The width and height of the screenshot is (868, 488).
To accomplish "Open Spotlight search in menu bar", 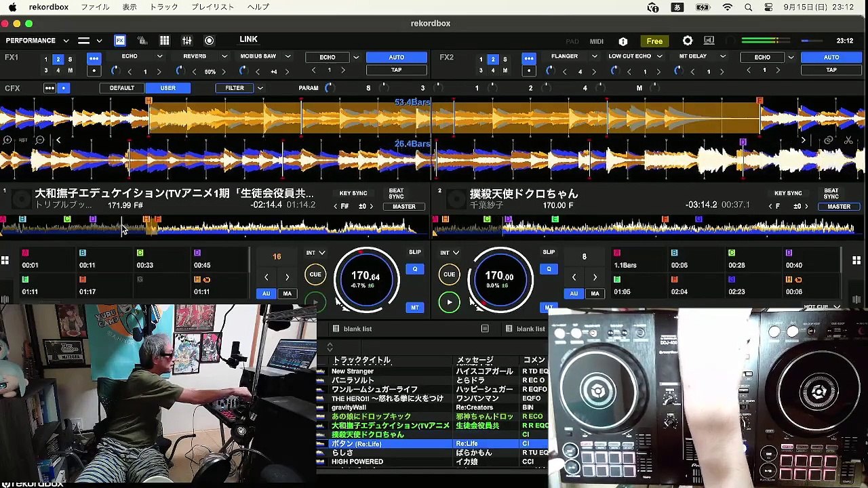I will (x=749, y=7).
